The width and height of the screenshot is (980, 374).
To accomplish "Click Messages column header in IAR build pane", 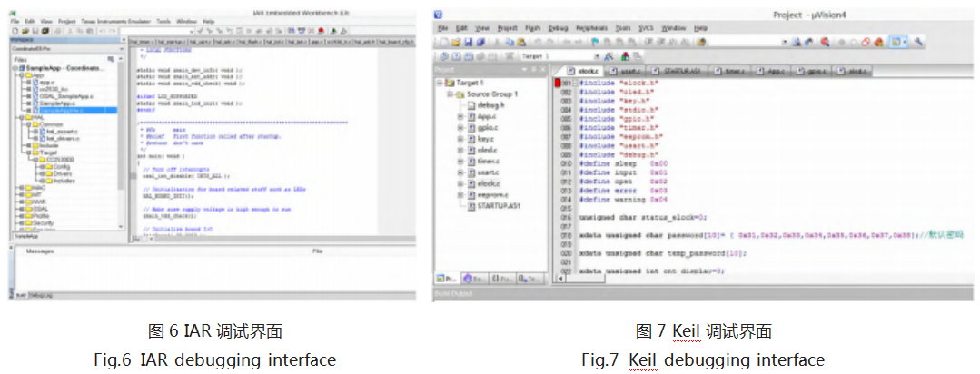I will click(40, 251).
